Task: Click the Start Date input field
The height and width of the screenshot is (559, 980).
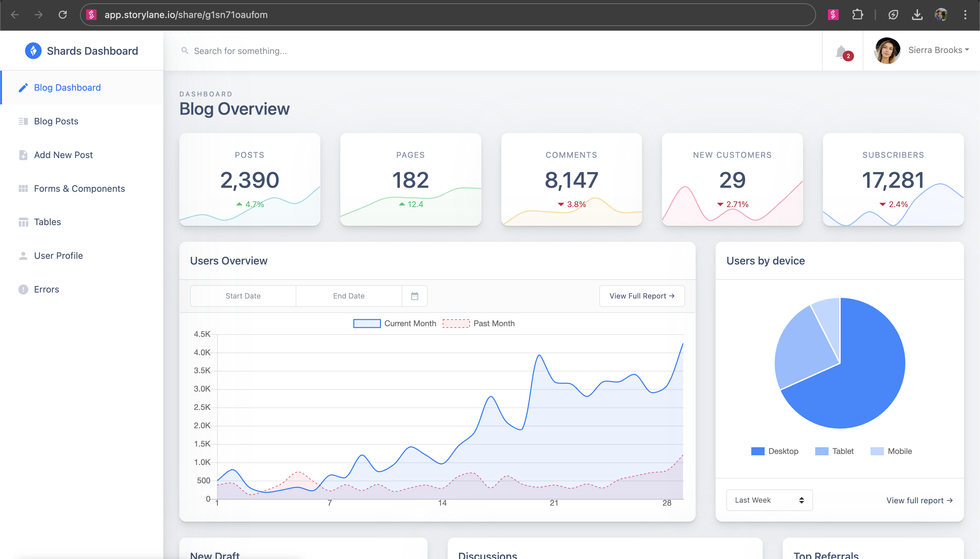Action: (x=243, y=296)
